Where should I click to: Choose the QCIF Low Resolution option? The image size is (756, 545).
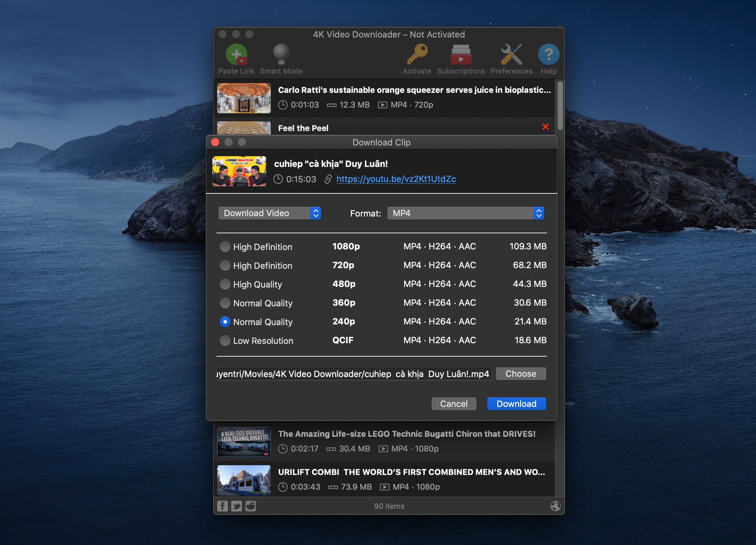(225, 341)
